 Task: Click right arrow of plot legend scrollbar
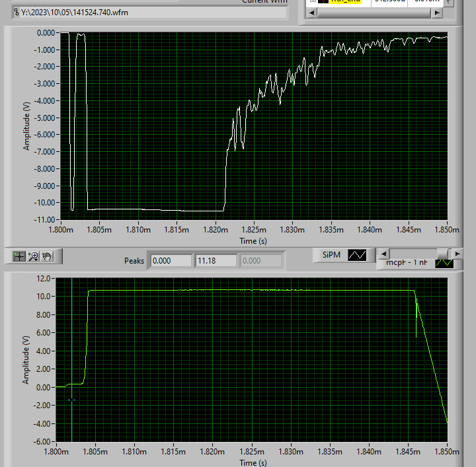pos(457,254)
